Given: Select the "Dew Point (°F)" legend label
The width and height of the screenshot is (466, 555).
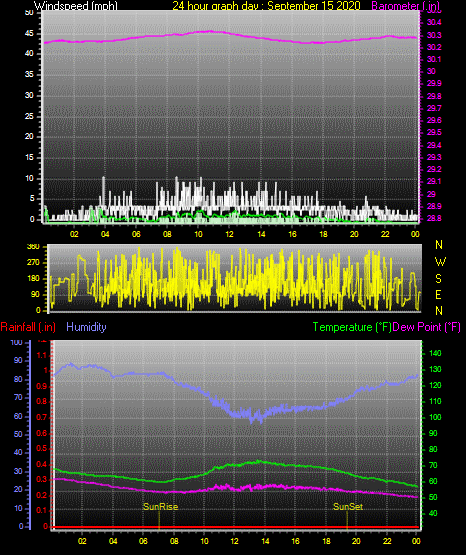Looking at the screenshot, I should 426,327.
